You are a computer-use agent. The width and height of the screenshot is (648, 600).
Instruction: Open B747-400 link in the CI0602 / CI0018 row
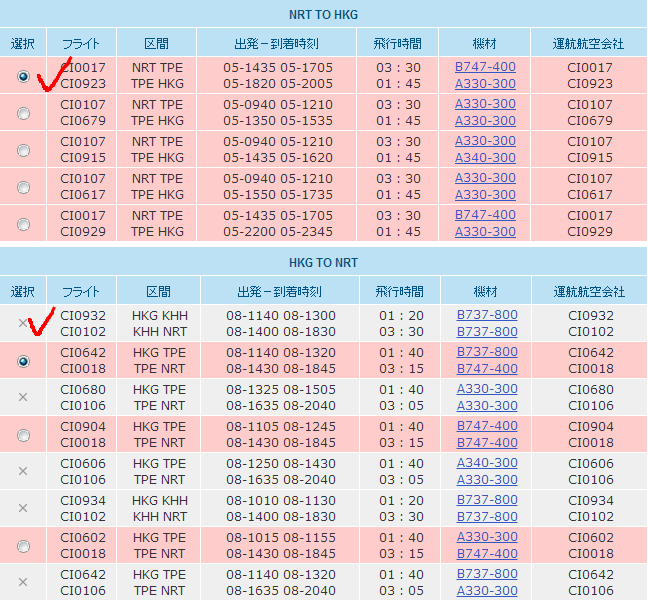[x=487, y=554]
